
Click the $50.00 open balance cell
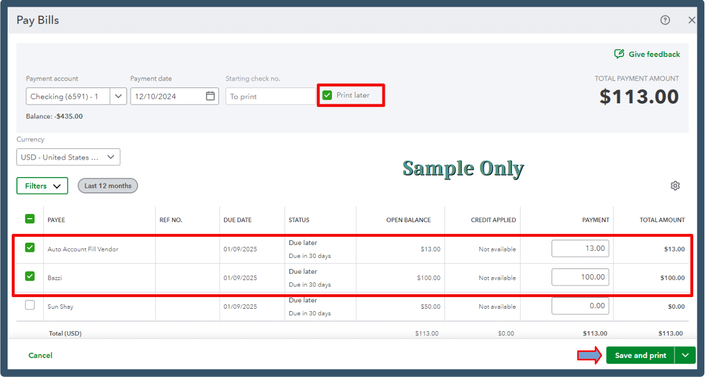pos(430,307)
